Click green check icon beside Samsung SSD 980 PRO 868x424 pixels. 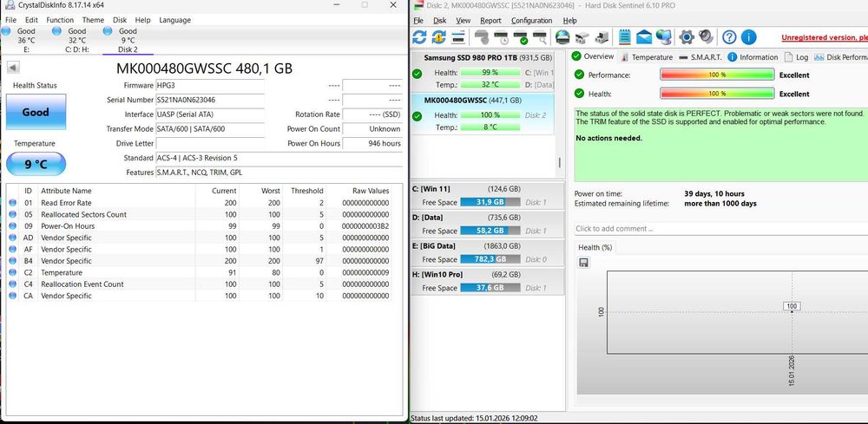pos(418,74)
